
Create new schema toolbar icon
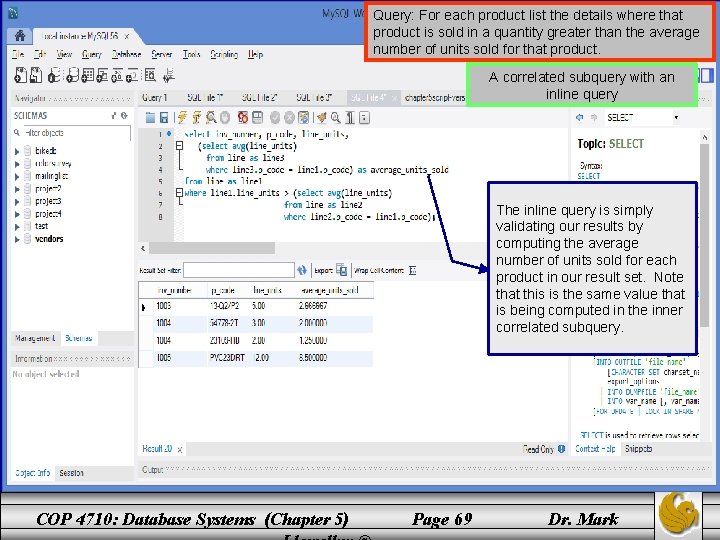pyautogui.click(x=73, y=75)
